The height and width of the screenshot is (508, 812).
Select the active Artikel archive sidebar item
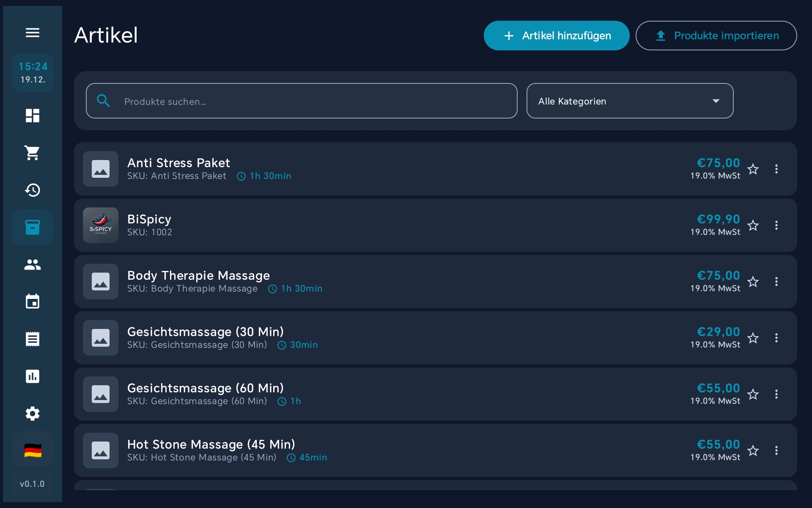pos(32,227)
